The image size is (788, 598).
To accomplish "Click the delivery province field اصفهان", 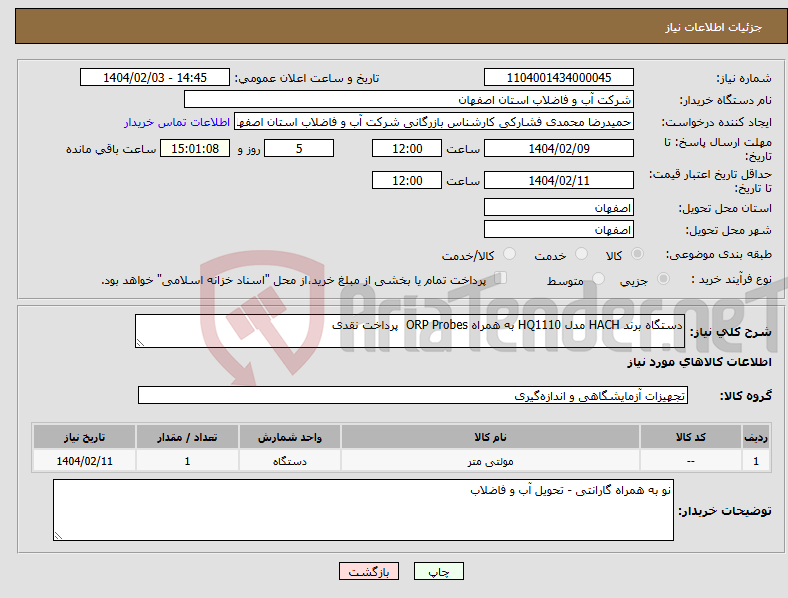I will (558, 207).
